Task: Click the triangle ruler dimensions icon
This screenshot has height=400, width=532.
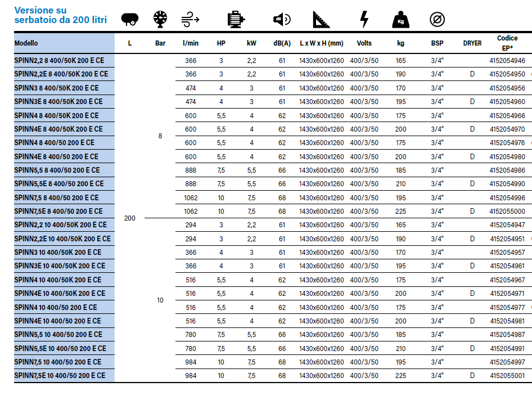Action: point(321,20)
